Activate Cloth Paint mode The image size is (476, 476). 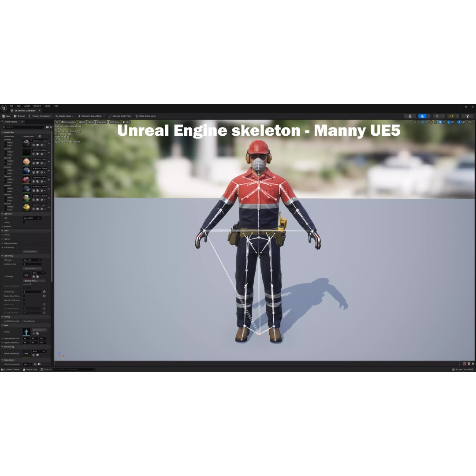[121, 116]
